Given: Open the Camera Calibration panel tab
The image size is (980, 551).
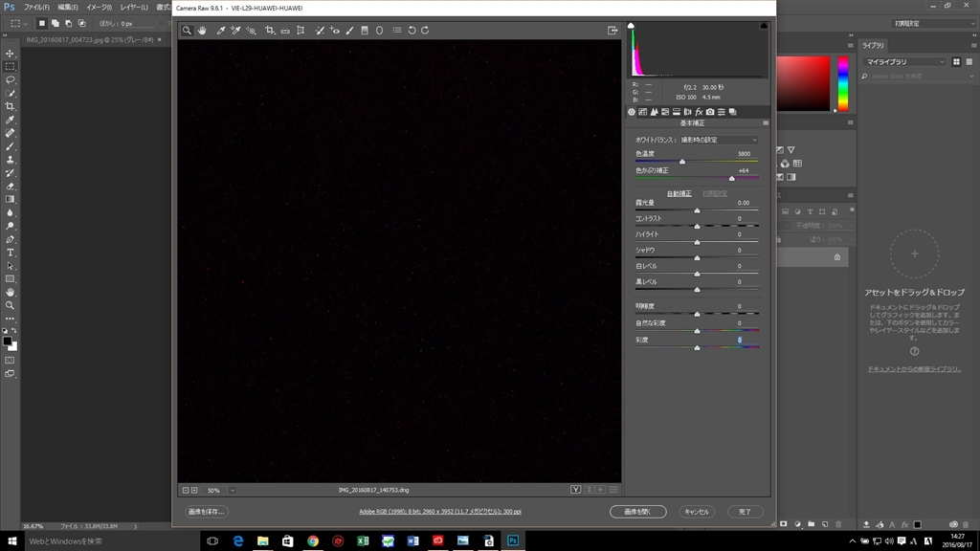Looking at the screenshot, I should [710, 112].
